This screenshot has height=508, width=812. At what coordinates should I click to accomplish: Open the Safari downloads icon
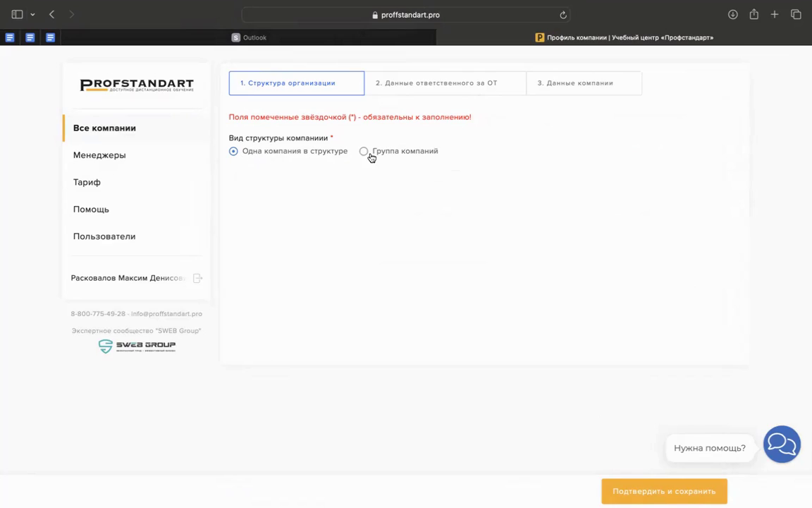(x=733, y=15)
